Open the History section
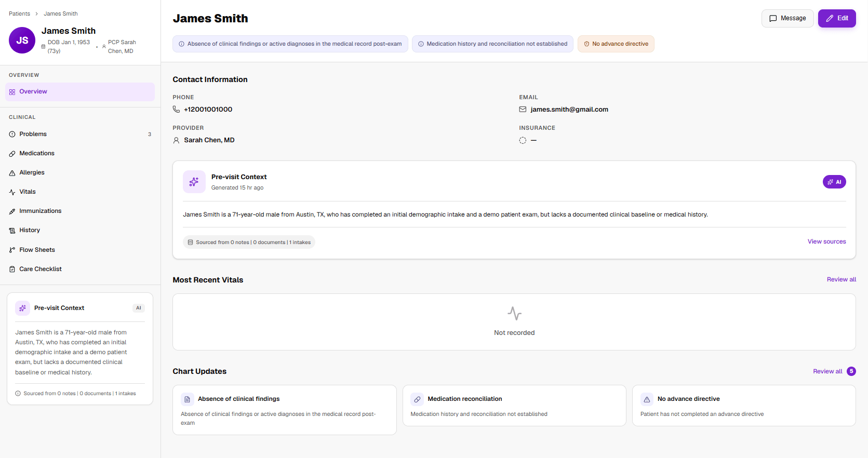The image size is (868, 458). pos(80,231)
